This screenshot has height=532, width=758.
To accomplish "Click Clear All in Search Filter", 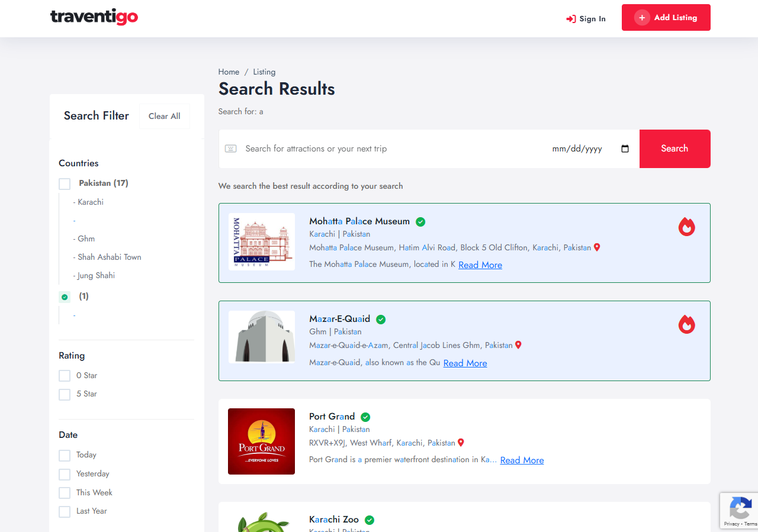I will 164,116.
